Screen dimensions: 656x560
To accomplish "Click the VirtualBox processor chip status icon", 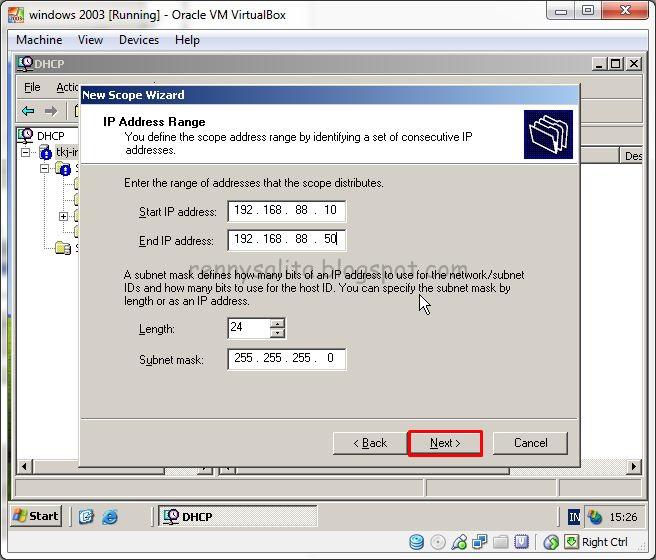I will [x=521, y=542].
